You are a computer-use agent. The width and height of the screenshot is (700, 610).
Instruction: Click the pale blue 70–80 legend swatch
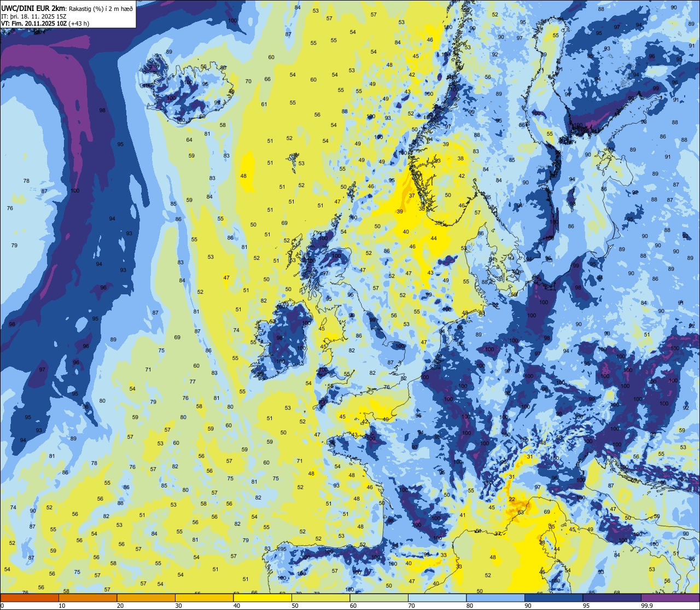tap(437, 597)
